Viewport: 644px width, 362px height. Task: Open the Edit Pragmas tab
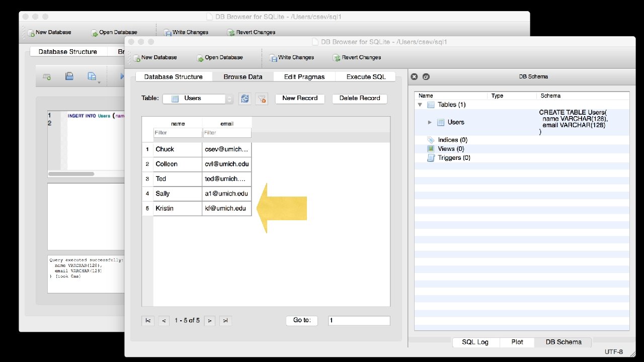click(x=304, y=77)
